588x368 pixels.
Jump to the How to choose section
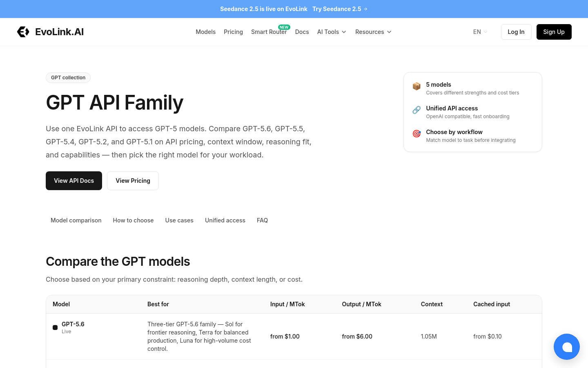coord(133,220)
